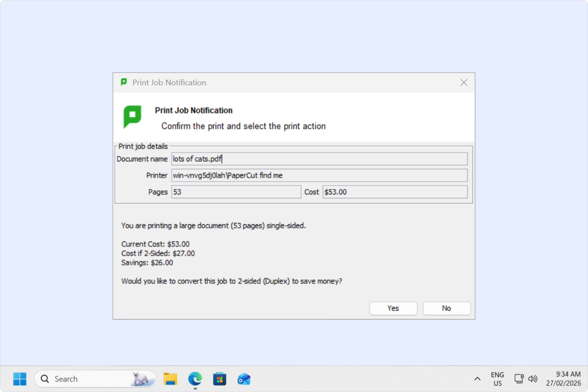Select the Pages field showing 53
The height and width of the screenshot is (392, 588).
point(236,192)
